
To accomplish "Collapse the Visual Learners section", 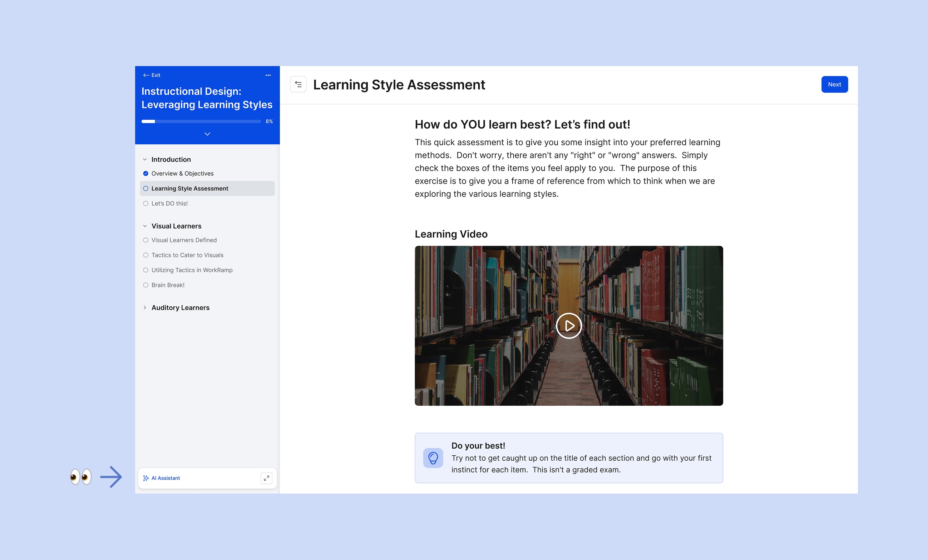I will 145,226.
